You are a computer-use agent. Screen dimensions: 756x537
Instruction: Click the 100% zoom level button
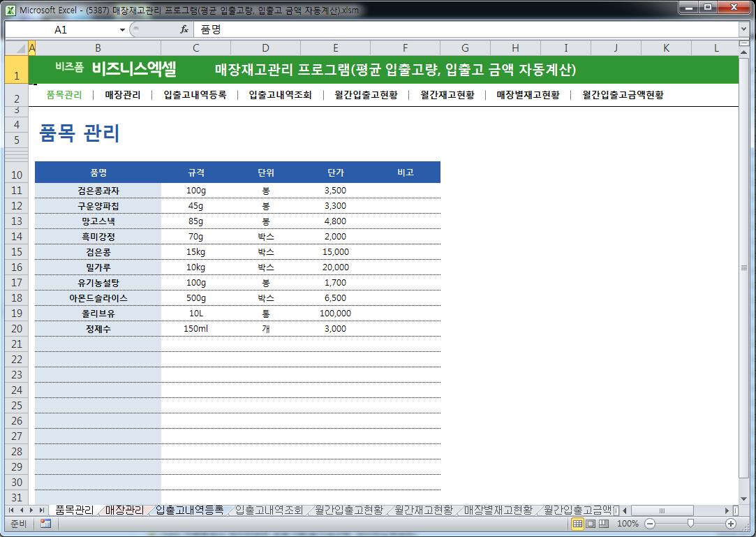click(628, 524)
